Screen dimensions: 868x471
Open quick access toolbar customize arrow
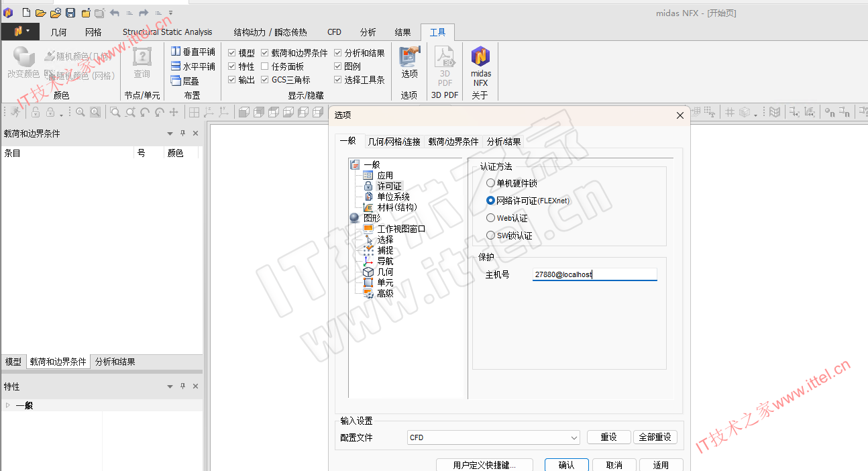170,13
